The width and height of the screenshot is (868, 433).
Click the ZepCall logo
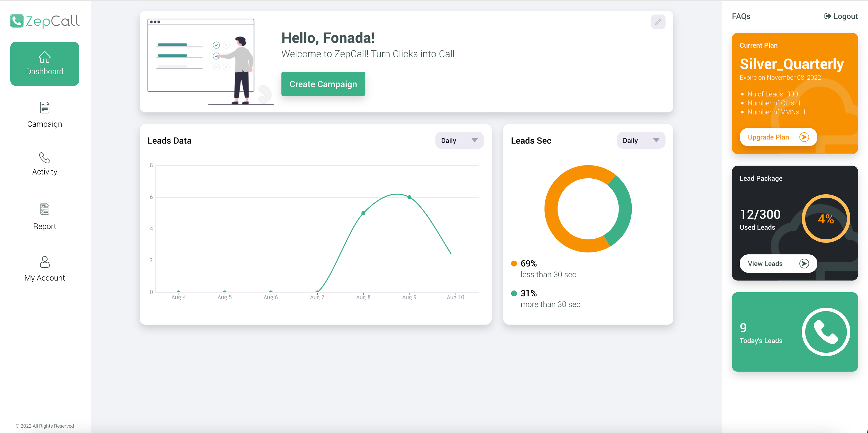pyautogui.click(x=45, y=21)
